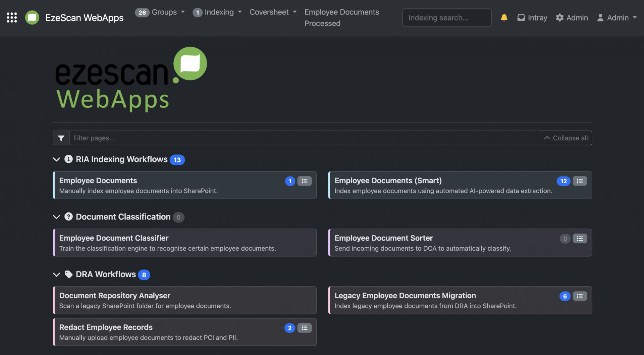
Task: Open the apps grid launcher icon
Action: (12, 17)
